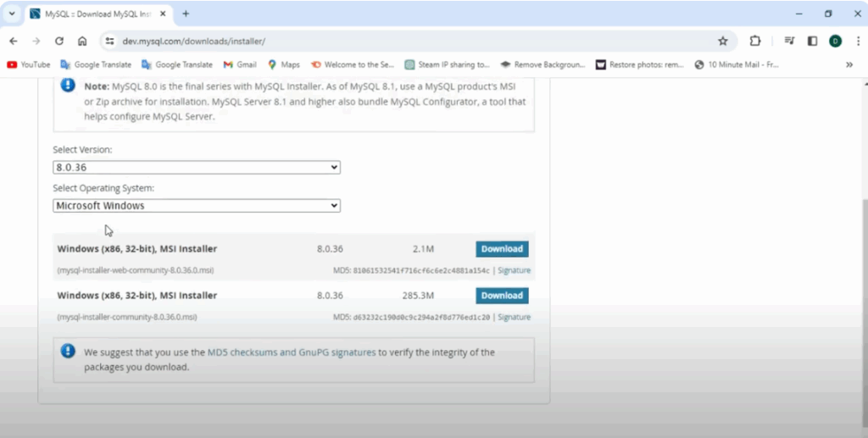Show more bookmarks with double chevron
The image size is (868, 438).
coord(849,64)
